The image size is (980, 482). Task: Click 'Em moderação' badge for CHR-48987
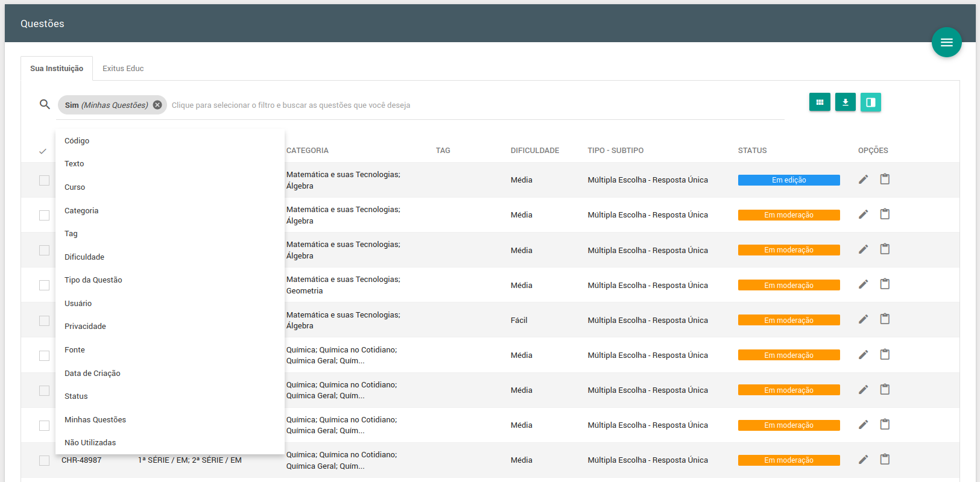click(789, 460)
